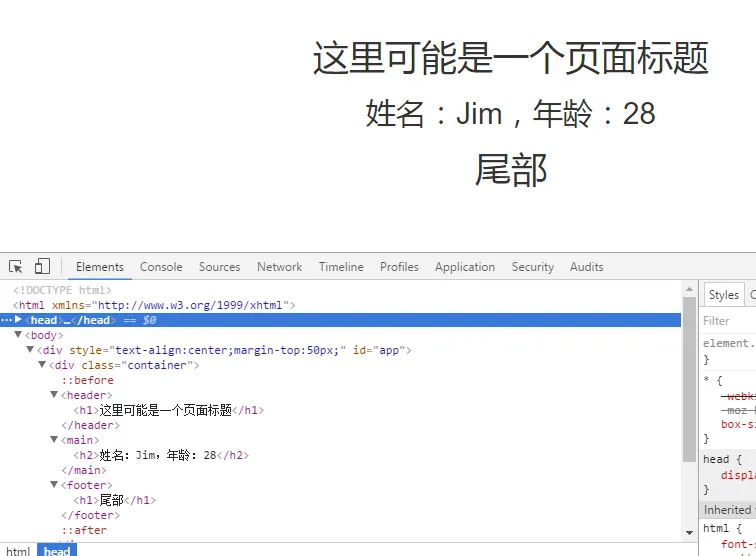Screen dimensions: 756x556
Task: Click the three-dot menu beside the head row
Action: coord(6,320)
